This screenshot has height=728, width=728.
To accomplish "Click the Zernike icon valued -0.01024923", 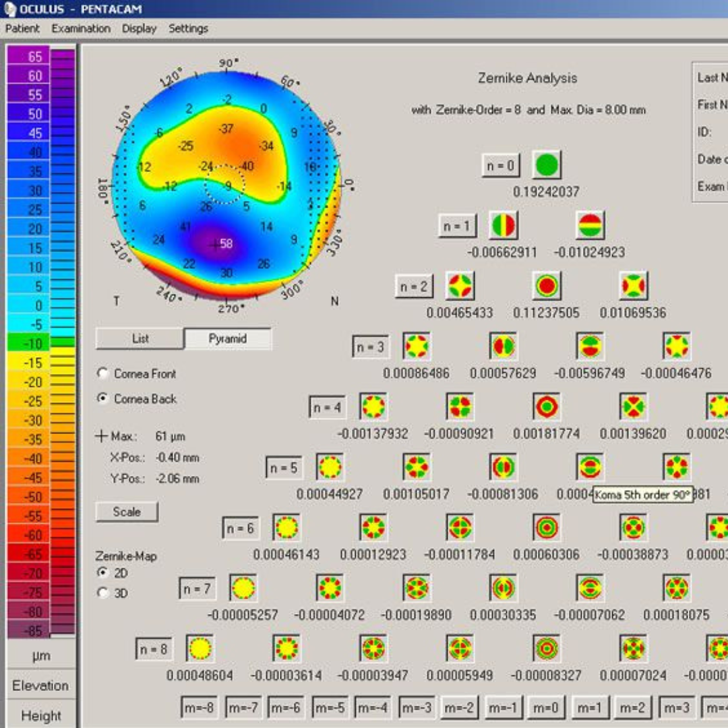I will [x=590, y=226].
